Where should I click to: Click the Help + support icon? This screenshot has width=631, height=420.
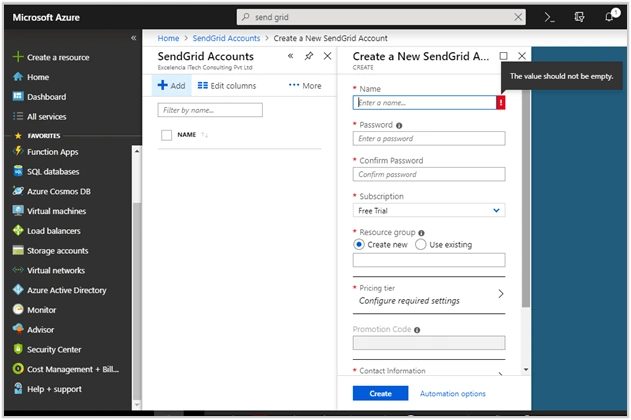(18, 388)
